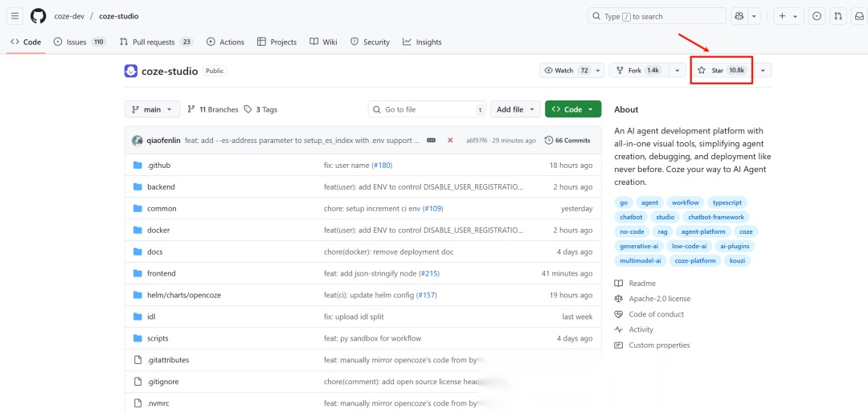
Task: Open the Readme link in About
Action: (634, 284)
